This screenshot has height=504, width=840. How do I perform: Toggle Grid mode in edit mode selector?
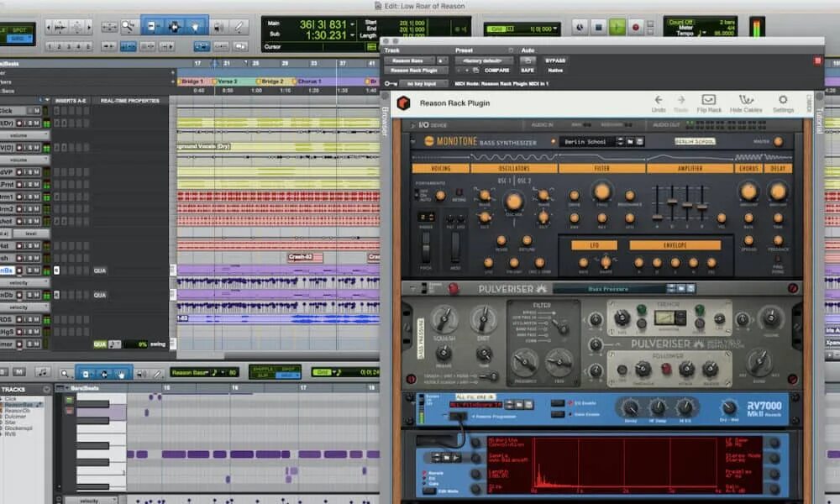[x=18, y=39]
